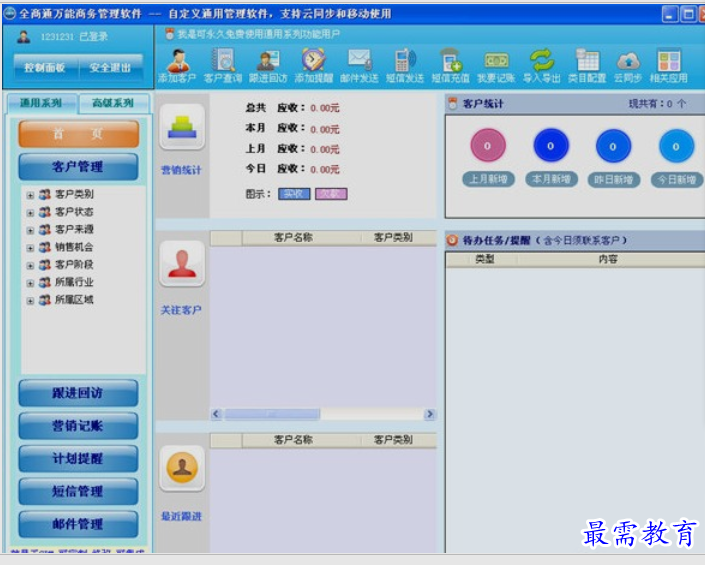Click the 现共有：0 个 count text
This screenshot has width=705, height=565.
pyautogui.click(x=657, y=104)
